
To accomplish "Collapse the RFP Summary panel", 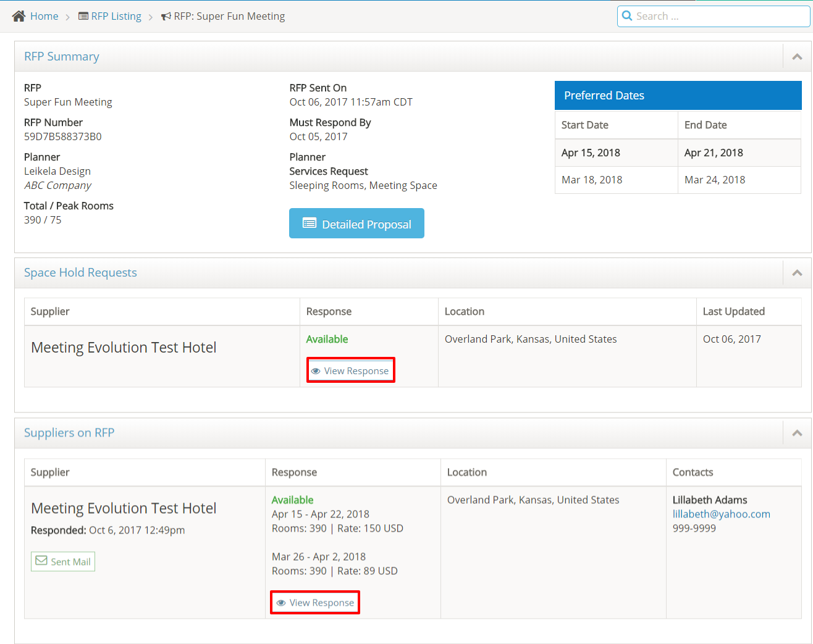I will (797, 57).
